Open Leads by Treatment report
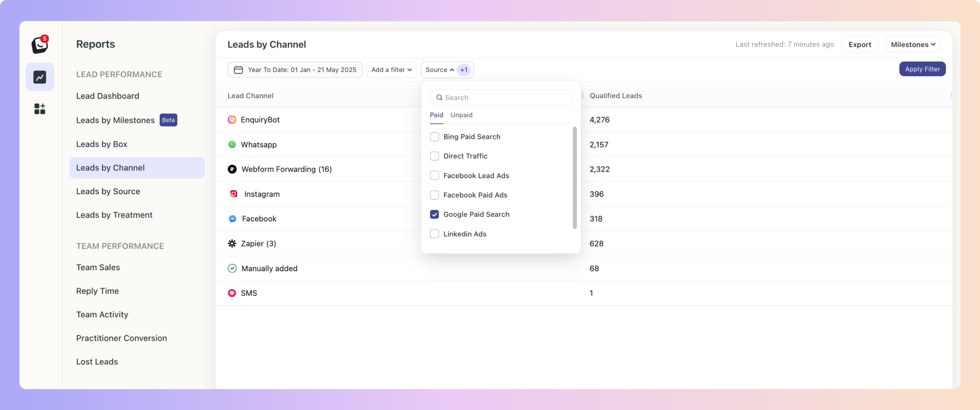980x410 pixels. (114, 215)
